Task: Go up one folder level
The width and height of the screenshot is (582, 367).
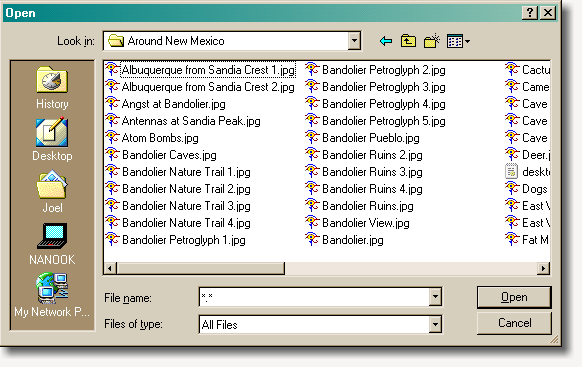Action: point(408,41)
